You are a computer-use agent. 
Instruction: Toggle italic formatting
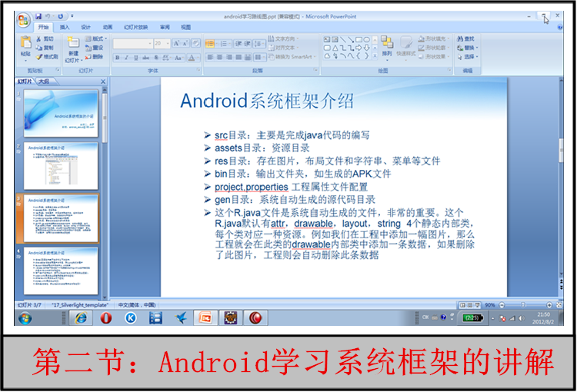[x=127, y=58]
